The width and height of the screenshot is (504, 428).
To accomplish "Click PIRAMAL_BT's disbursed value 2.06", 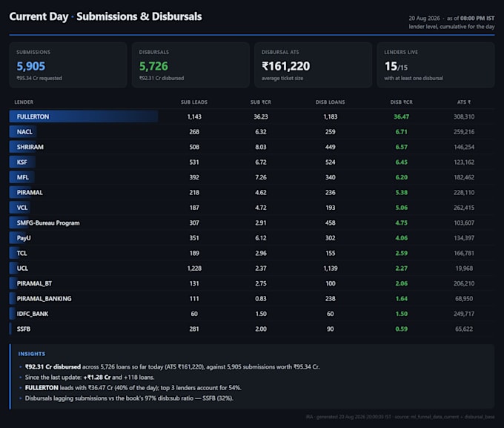I will pos(402,283).
